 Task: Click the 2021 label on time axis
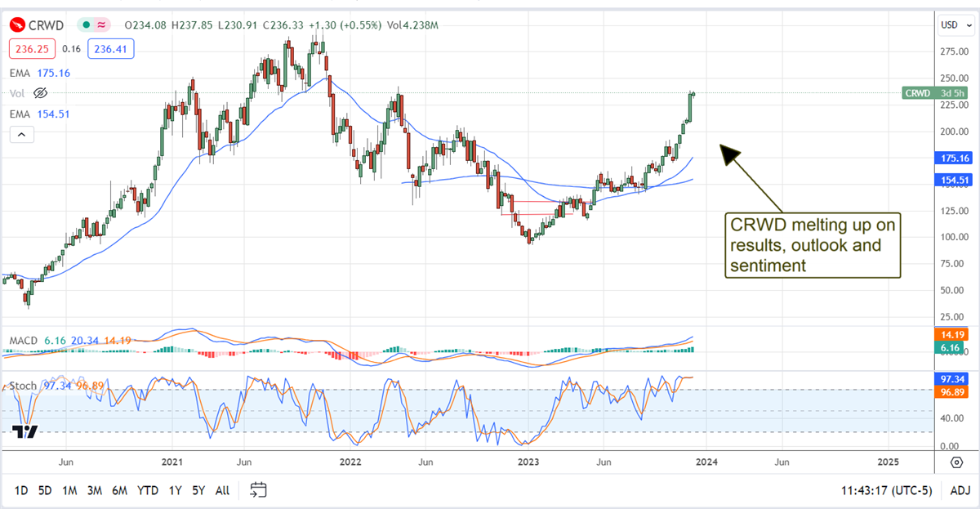click(171, 462)
